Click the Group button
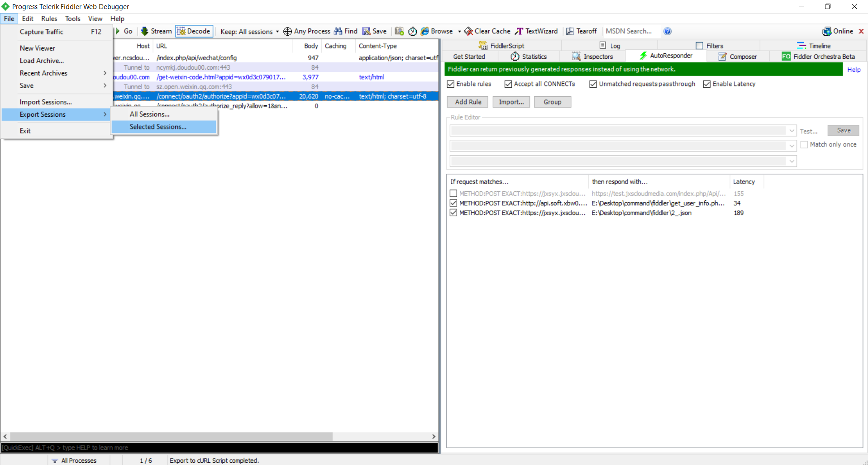This screenshot has width=868, height=465. 553,102
